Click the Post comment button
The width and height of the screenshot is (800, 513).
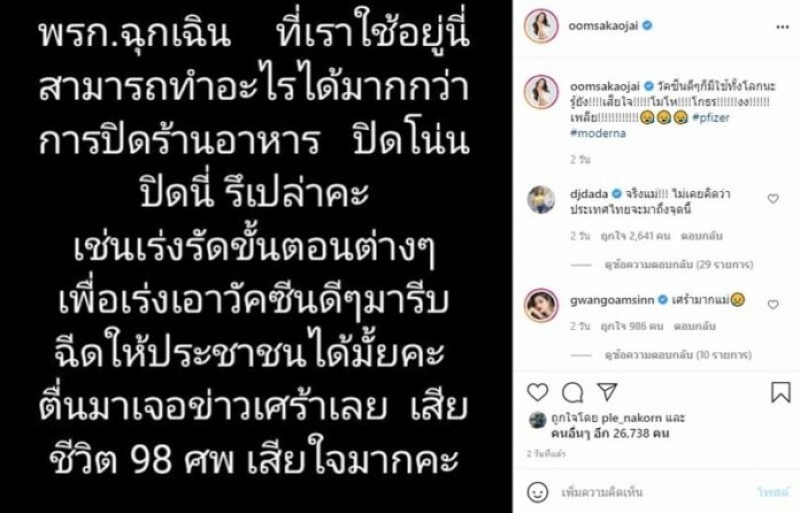[x=773, y=492]
